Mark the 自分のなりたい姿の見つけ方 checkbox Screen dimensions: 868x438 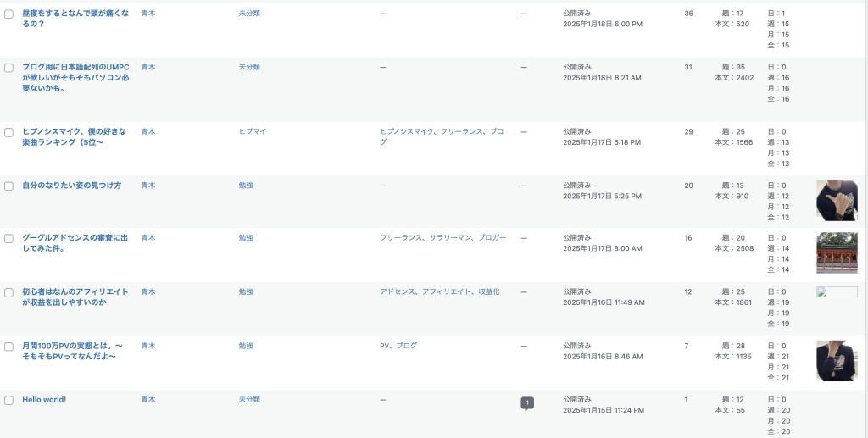(8, 186)
